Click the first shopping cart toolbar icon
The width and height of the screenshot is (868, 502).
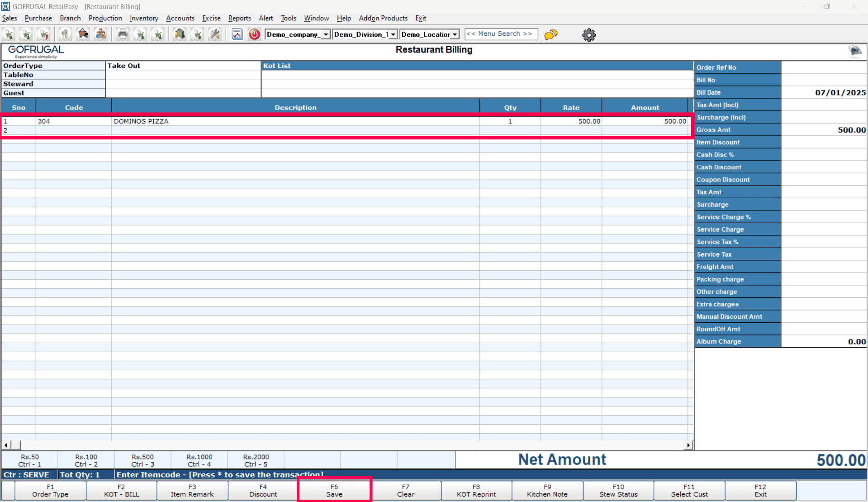coord(9,34)
